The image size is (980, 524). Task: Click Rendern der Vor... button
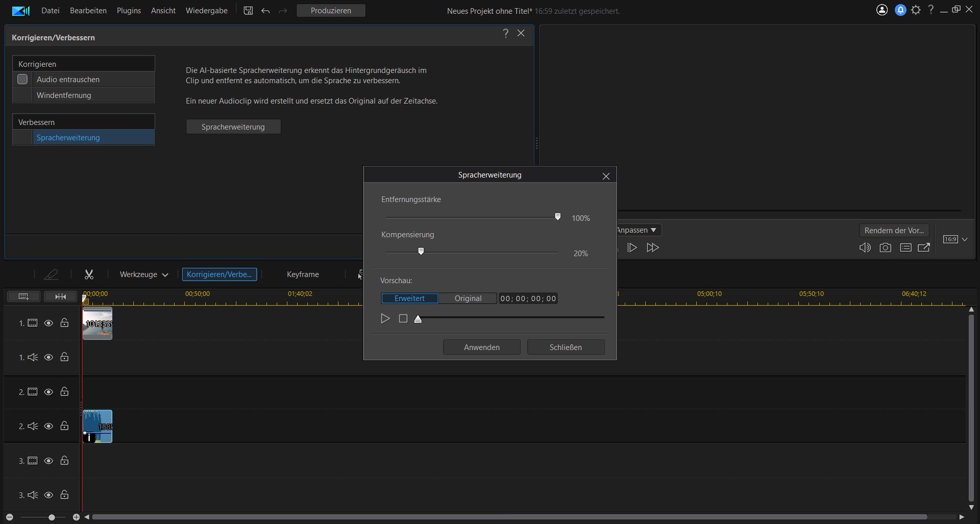894,231
